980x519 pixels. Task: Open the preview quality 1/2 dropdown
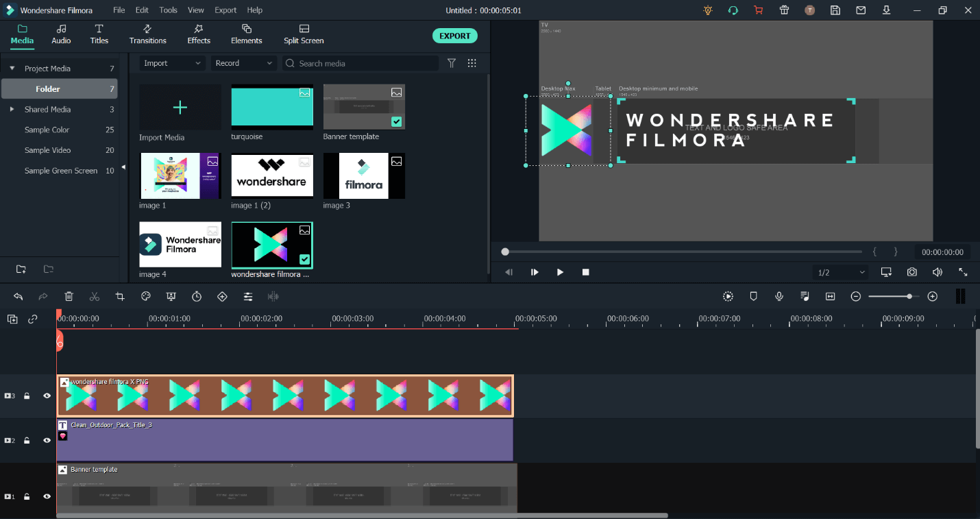point(842,272)
